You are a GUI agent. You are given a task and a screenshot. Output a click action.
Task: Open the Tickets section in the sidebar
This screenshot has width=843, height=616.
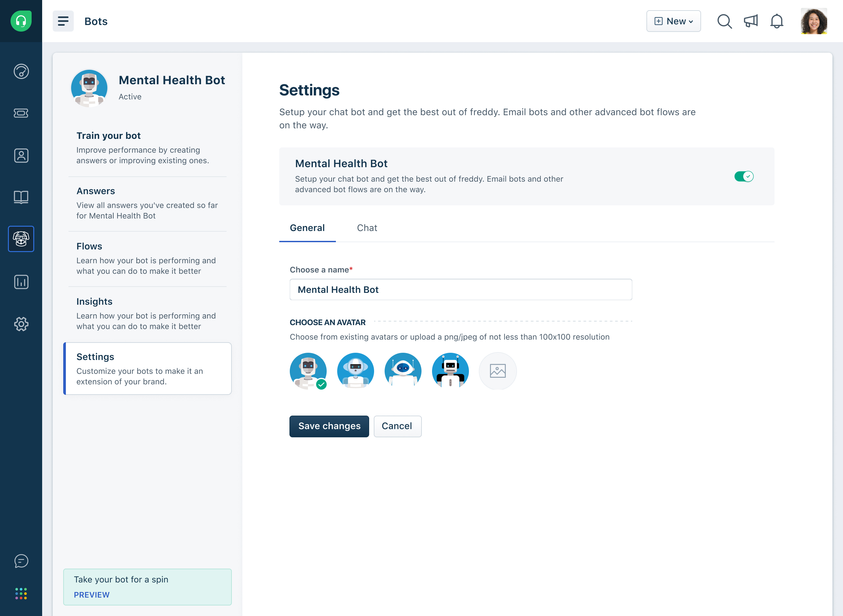pyautogui.click(x=21, y=113)
